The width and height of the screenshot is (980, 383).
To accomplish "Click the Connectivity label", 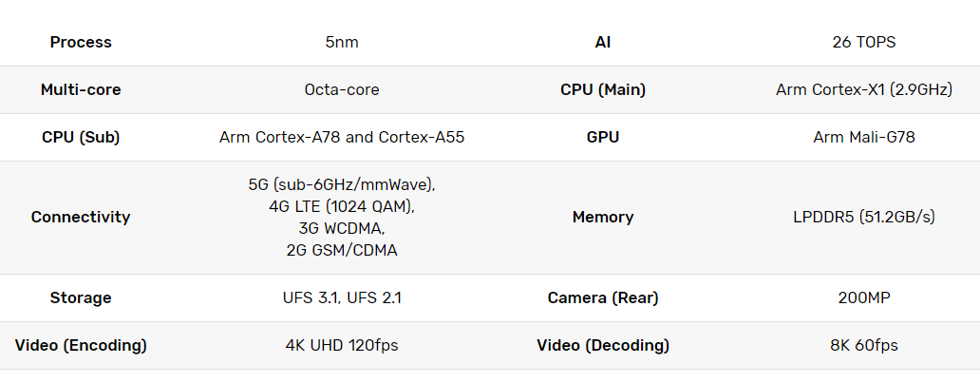I will point(81,217).
